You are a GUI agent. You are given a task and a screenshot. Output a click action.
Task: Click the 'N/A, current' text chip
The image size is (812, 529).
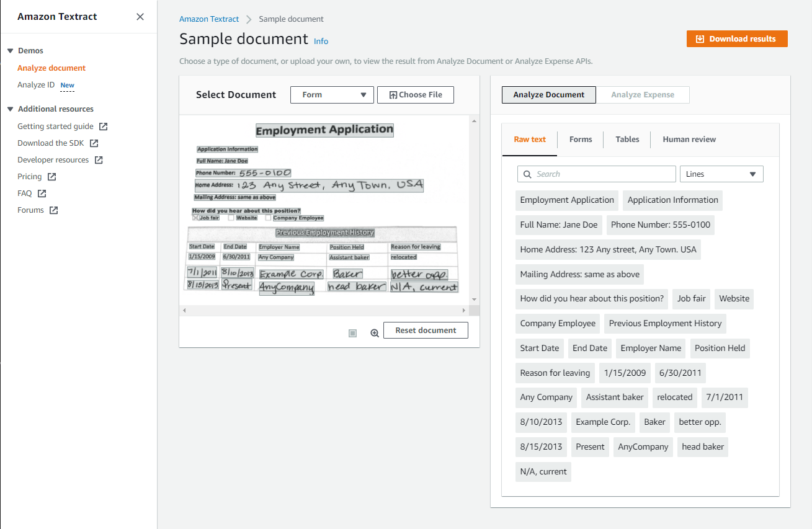[543, 472]
